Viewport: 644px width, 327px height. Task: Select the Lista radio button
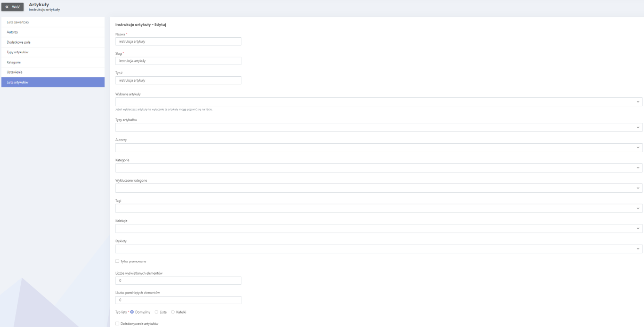156,312
